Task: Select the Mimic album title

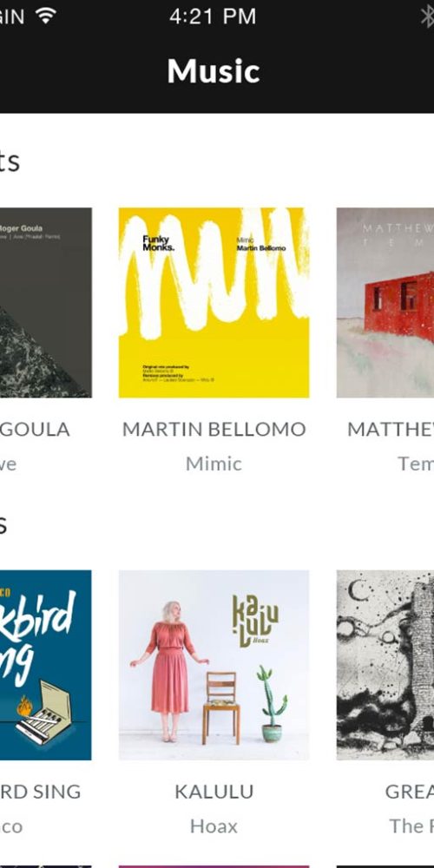Action: [x=214, y=464]
